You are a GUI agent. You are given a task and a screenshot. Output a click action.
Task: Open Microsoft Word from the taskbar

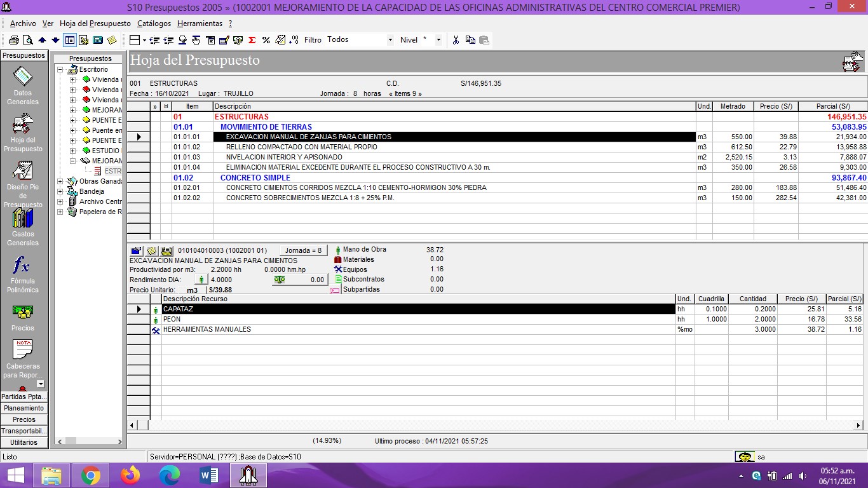(209, 475)
